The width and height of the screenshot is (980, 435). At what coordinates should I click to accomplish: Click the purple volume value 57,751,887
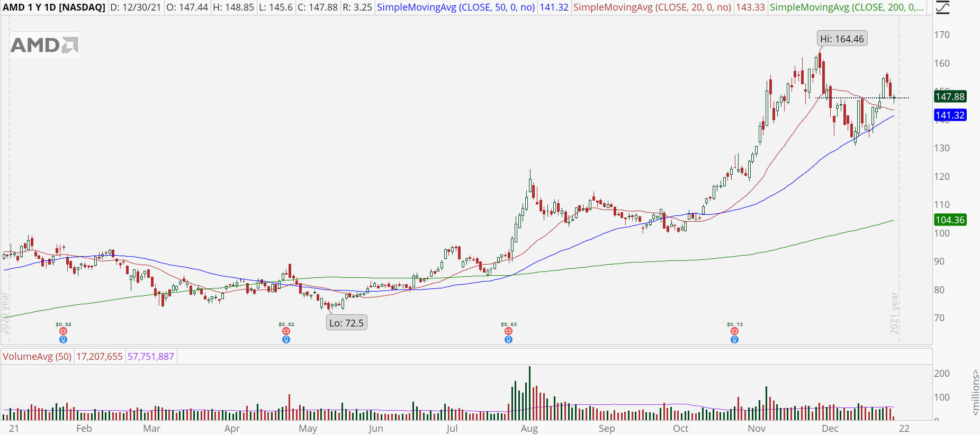tap(151, 357)
